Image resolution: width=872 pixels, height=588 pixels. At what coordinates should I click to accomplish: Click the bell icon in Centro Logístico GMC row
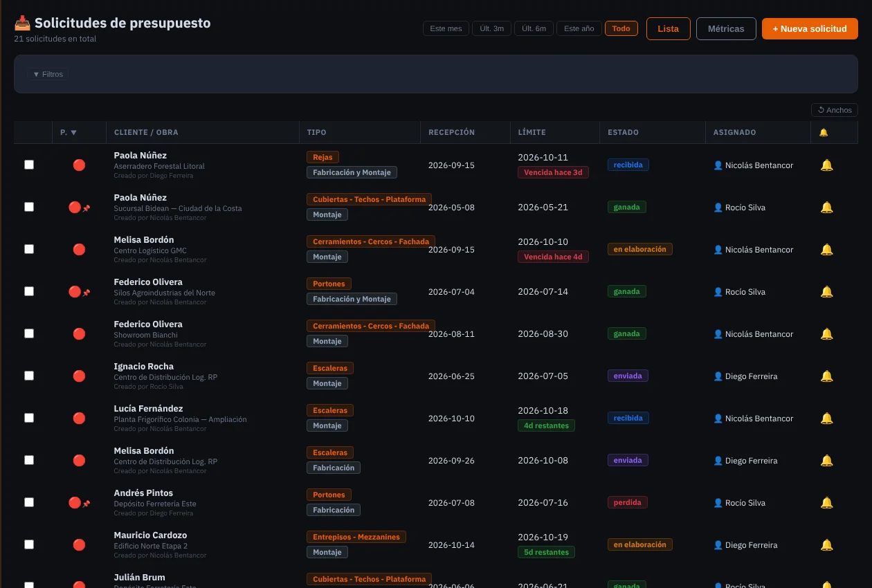[x=826, y=250]
